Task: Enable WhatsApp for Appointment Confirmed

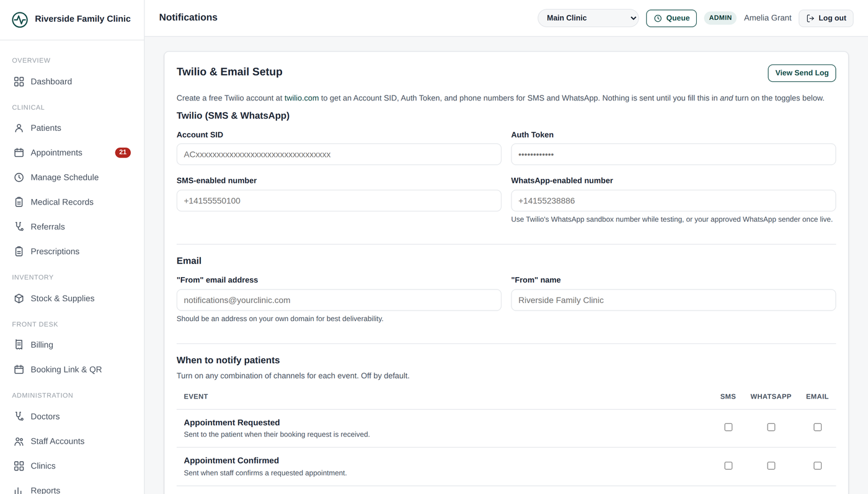Action: click(771, 465)
